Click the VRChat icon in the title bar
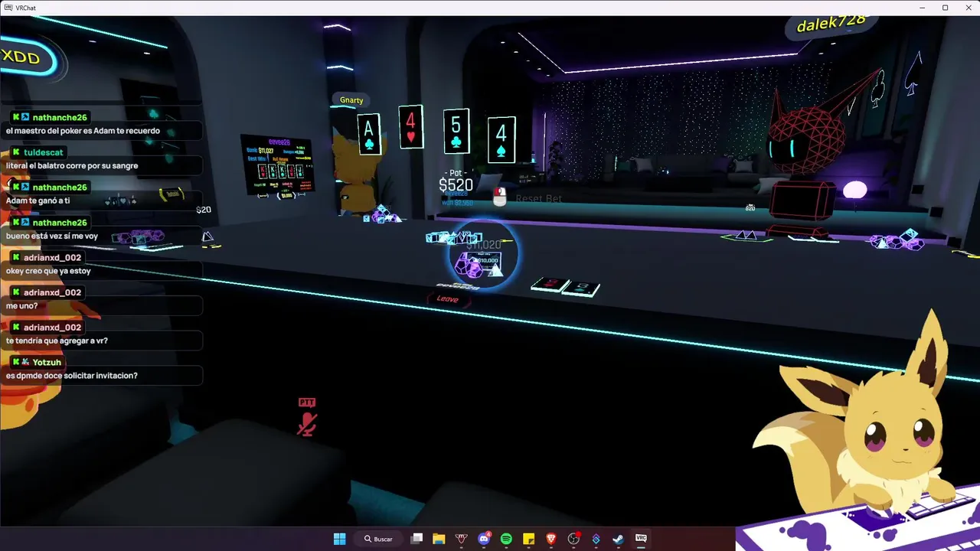 [x=7, y=8]
